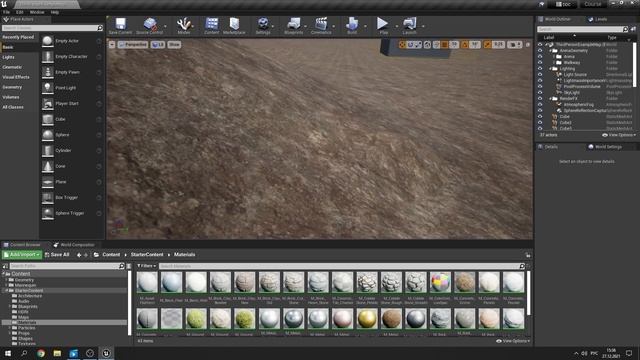The image size is (640, 360).
Task: Open the File menu
Action: click(7, 12)
